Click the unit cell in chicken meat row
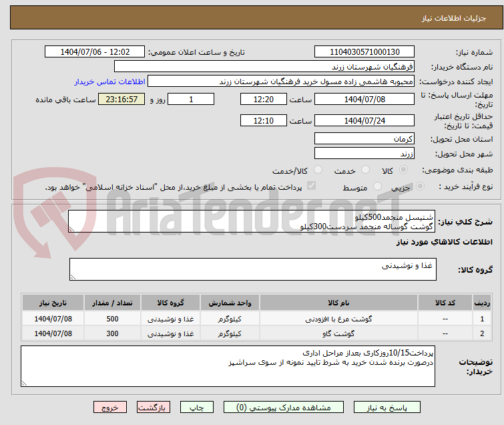 (230, 319)
